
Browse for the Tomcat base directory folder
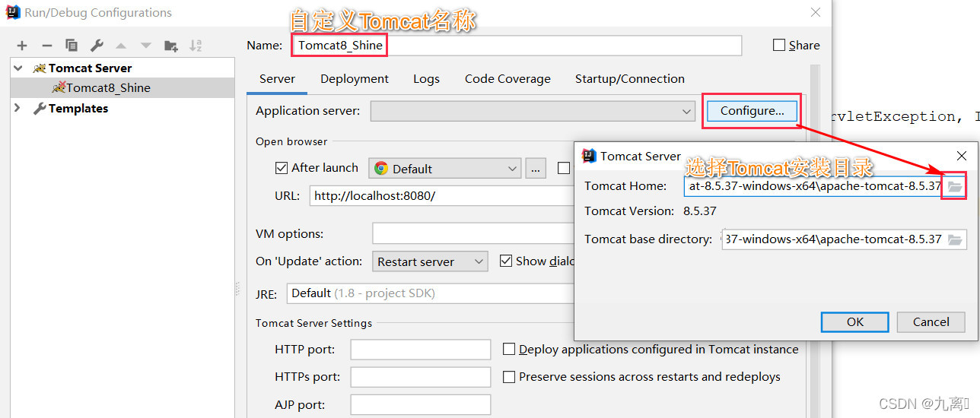[955, 239]
